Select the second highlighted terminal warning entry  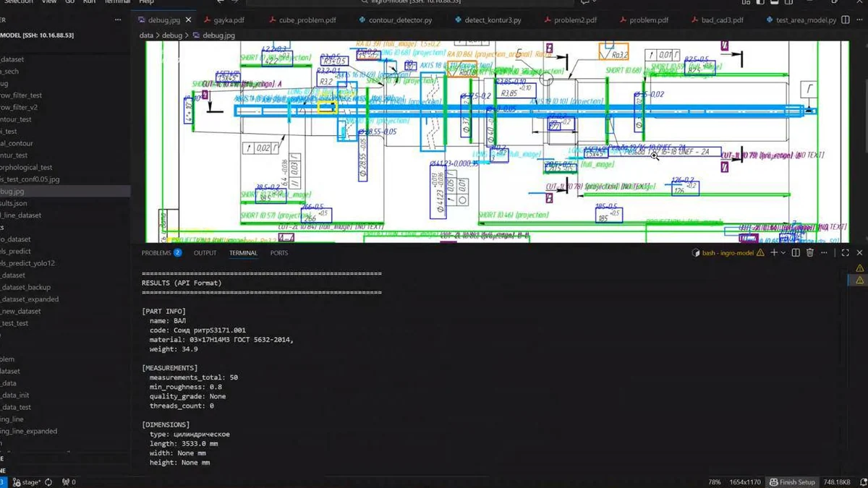coord(860,280)
